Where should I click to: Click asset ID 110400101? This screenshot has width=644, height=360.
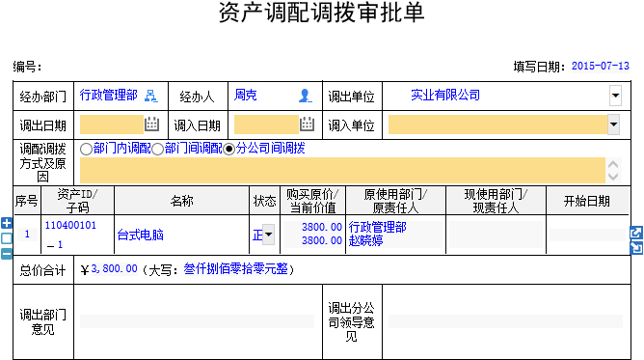click(x=70, y=225)
